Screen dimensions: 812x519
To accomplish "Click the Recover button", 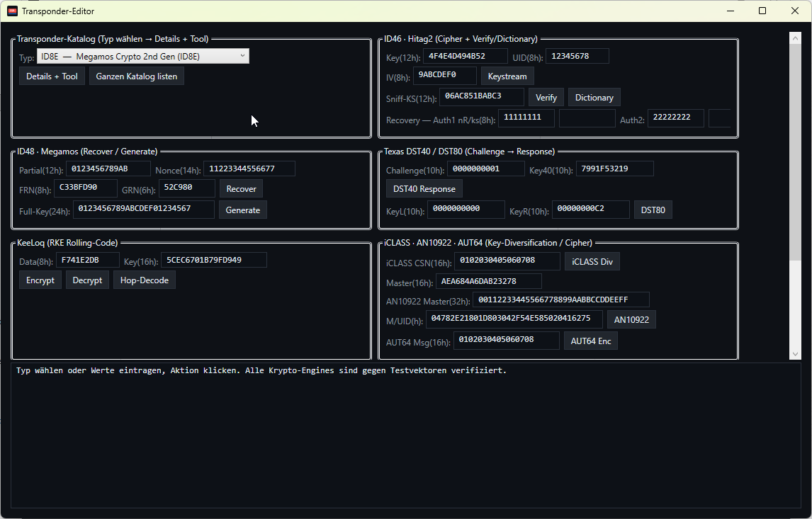I will [x=242, y=189].
